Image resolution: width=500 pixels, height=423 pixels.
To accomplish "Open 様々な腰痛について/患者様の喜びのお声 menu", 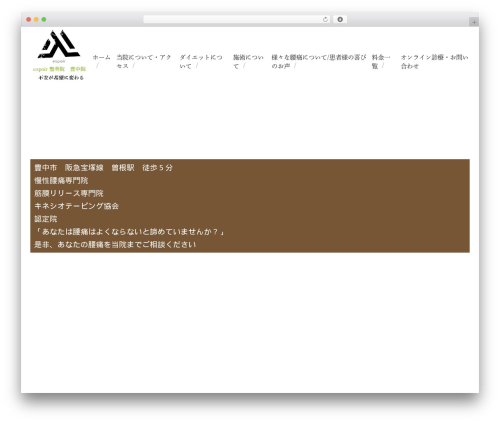I will 319,62.
